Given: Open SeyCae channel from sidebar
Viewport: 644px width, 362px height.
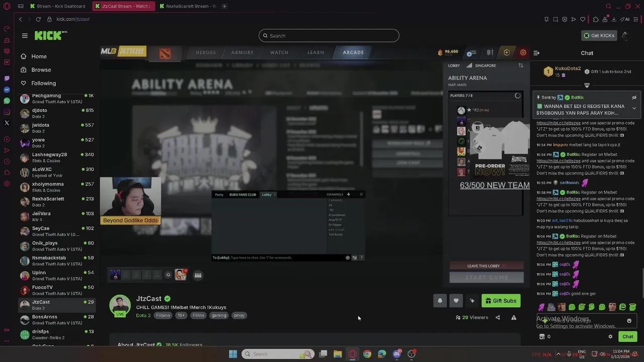Looking at the screenshot, I should [57, 231].
